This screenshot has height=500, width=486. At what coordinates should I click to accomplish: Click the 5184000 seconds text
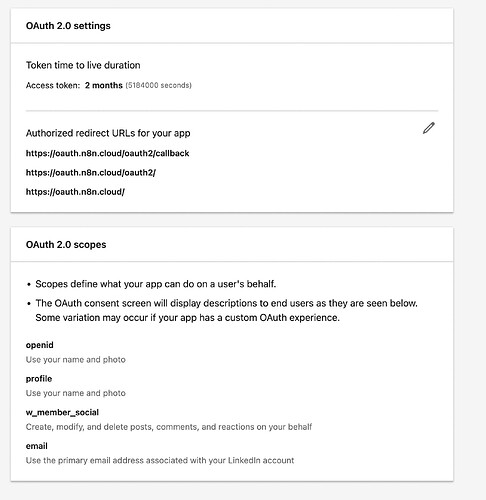[x=159, y=85]
